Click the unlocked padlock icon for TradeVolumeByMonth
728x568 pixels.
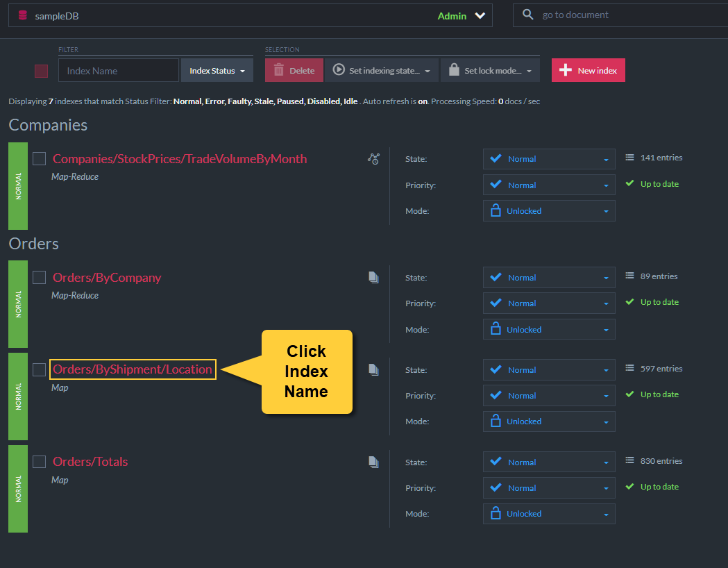point(496,210)
